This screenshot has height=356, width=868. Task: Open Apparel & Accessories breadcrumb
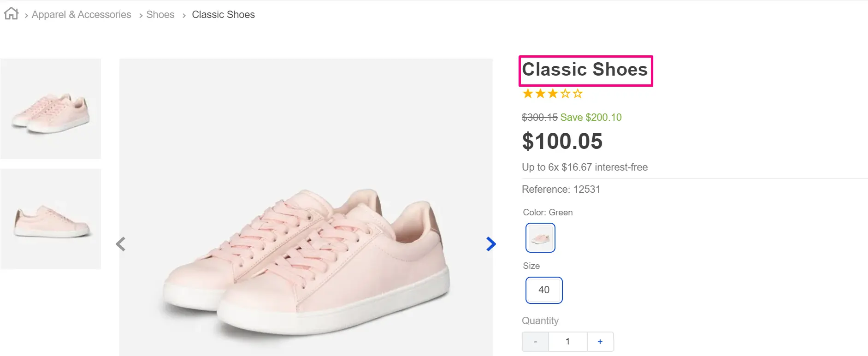coord(81,15)
